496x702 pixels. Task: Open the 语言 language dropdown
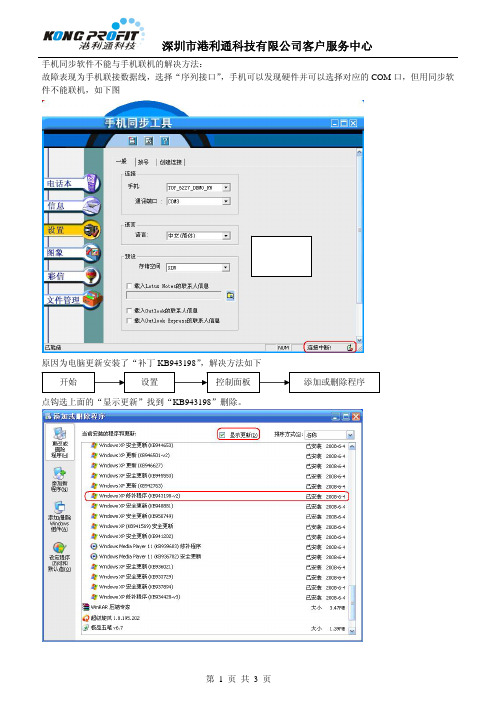pos(227,235)
